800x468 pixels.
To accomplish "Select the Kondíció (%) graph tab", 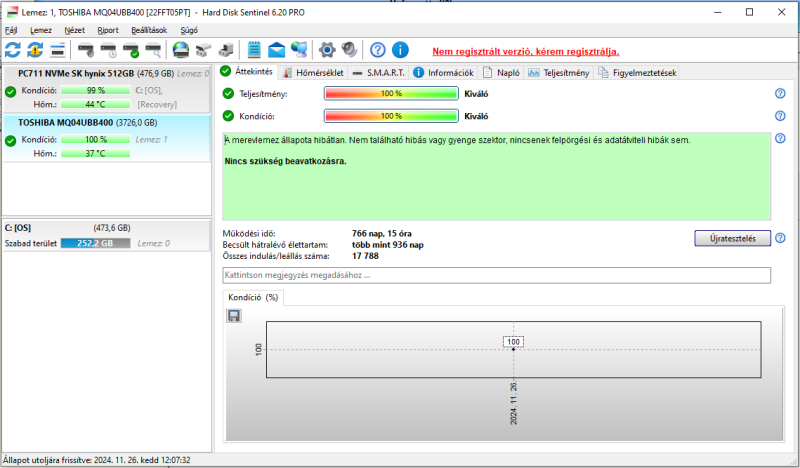I will (253, 298).
